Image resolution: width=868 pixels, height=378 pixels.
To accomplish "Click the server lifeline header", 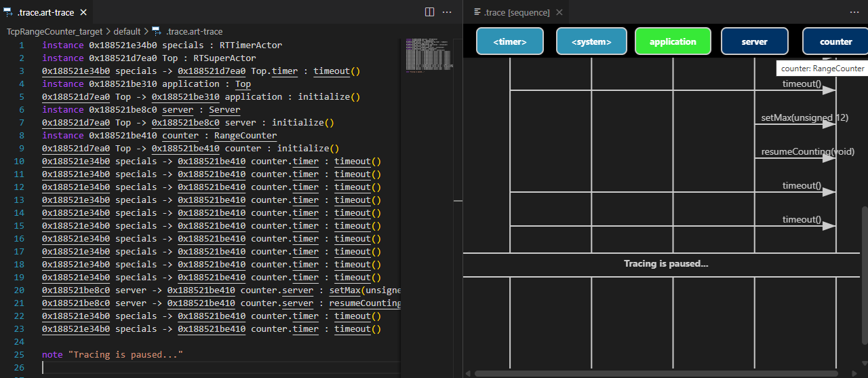I will (754, 41).
